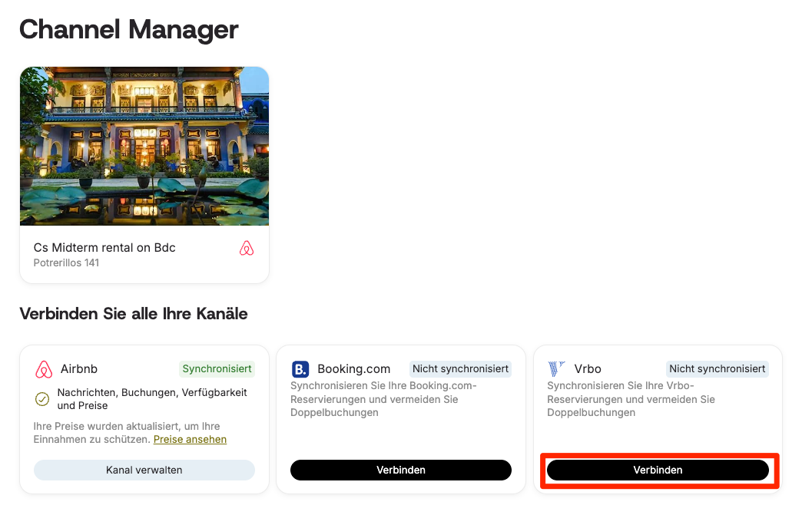Click the Verbinden Sie alle Ihre Kanäle heading
This screenshot has height=515, width=812.
click(x=134, y=314)
